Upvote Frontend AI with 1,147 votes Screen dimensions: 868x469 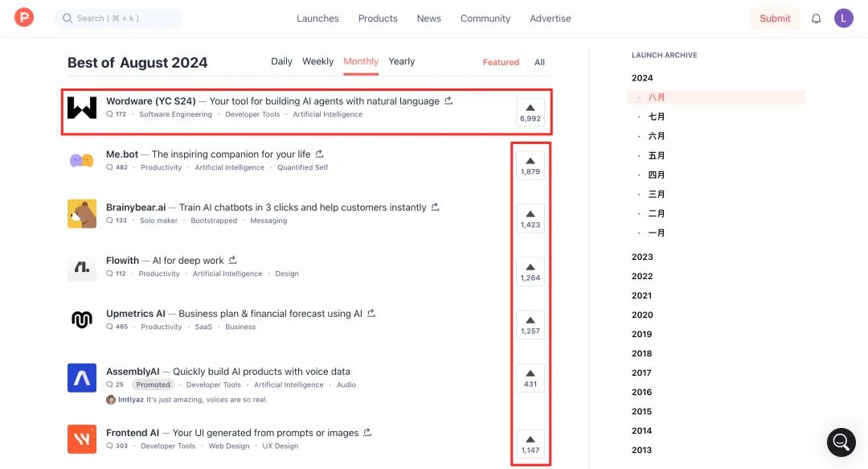coord(530,444)
